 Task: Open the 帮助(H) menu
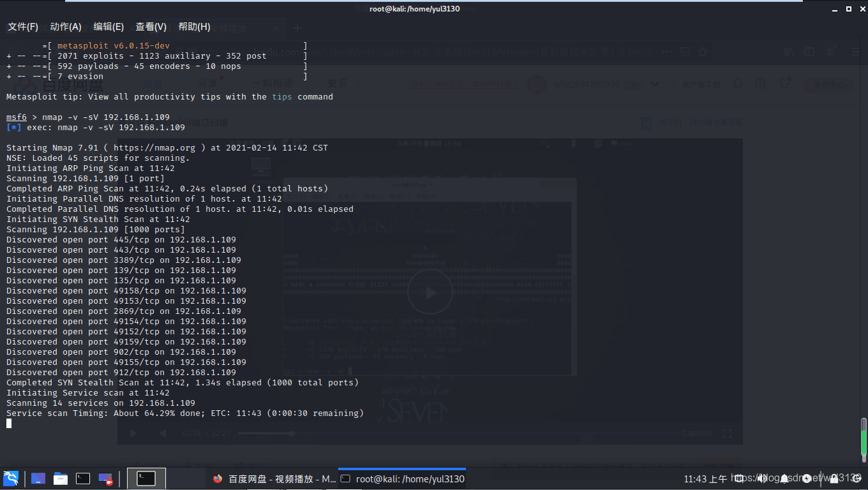point(194,27)
